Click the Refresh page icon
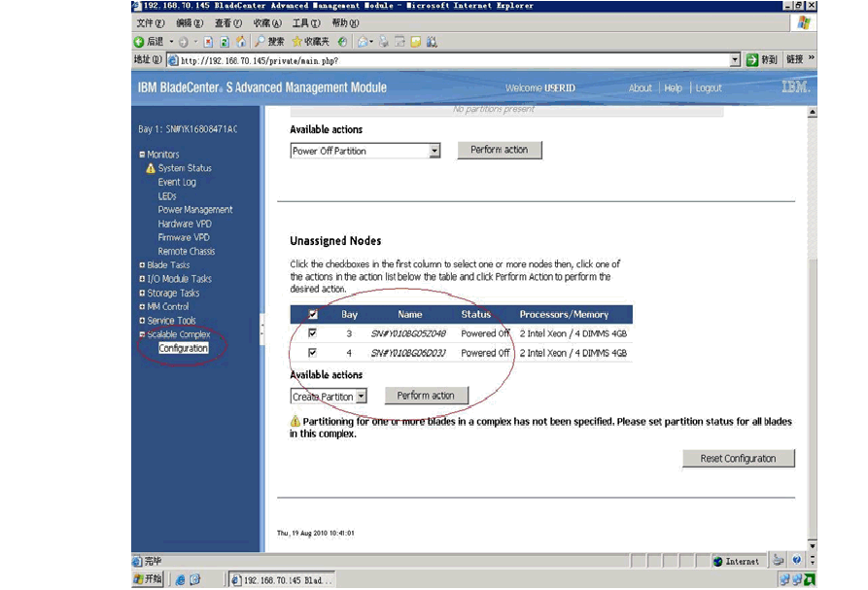This screenshot has width=868, height=590. (225, 42)
